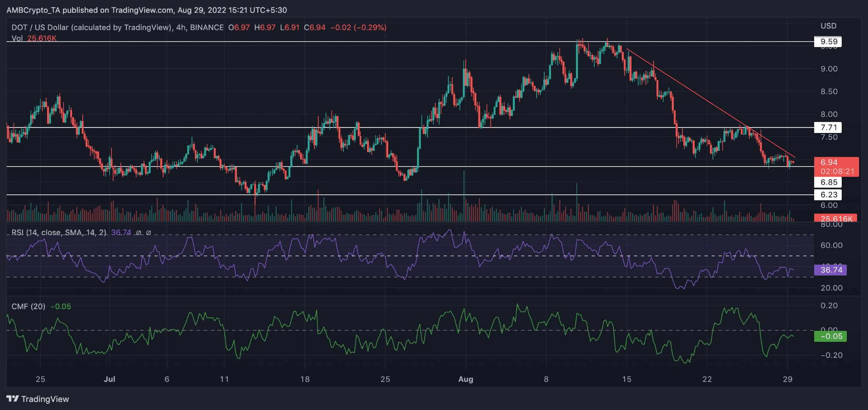The width and height of the screenshot is (868, 410).
Task: Click the 6.85 support price label
Action: click(828, 183)
